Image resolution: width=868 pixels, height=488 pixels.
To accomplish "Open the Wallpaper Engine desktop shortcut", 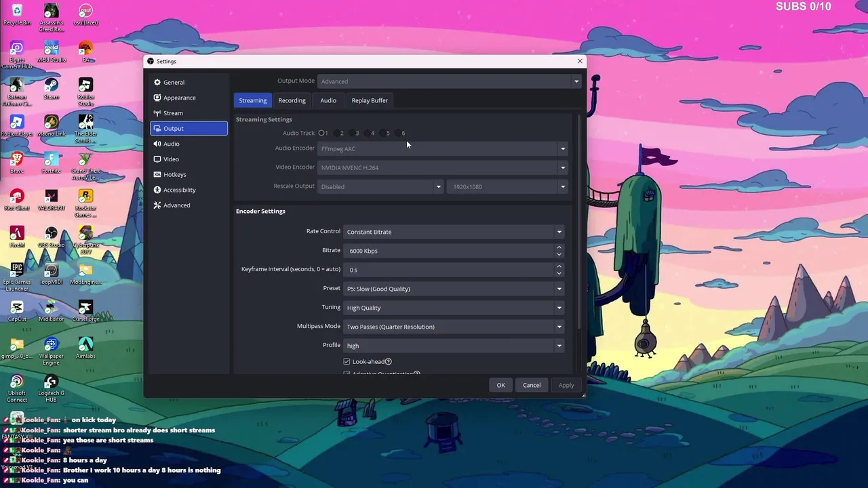I will click(x=51, y=351).
